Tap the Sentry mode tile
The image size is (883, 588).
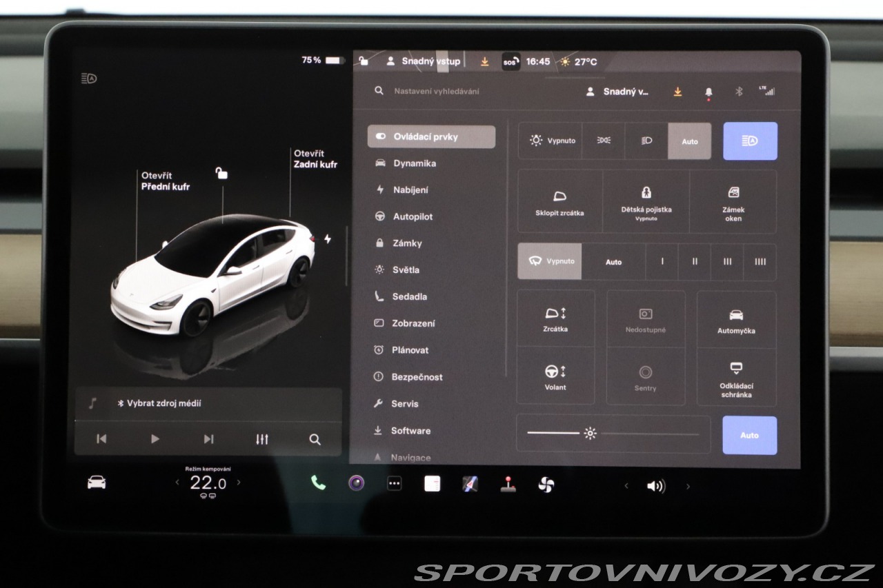pos(646,378)
